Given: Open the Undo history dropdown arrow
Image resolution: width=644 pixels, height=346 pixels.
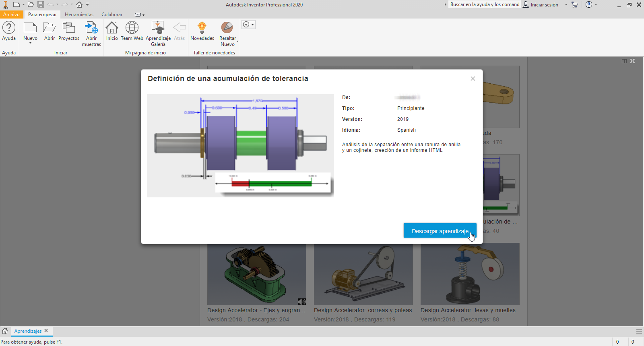Looking at the screenshot, I should [58, 5].
